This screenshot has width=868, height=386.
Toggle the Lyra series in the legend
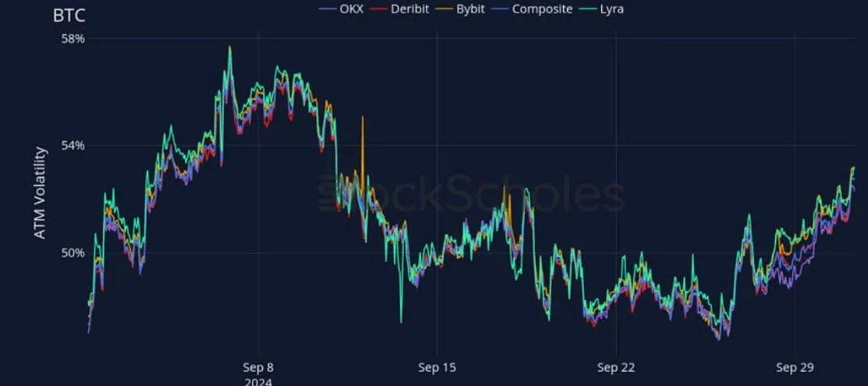tap(601, 9)
